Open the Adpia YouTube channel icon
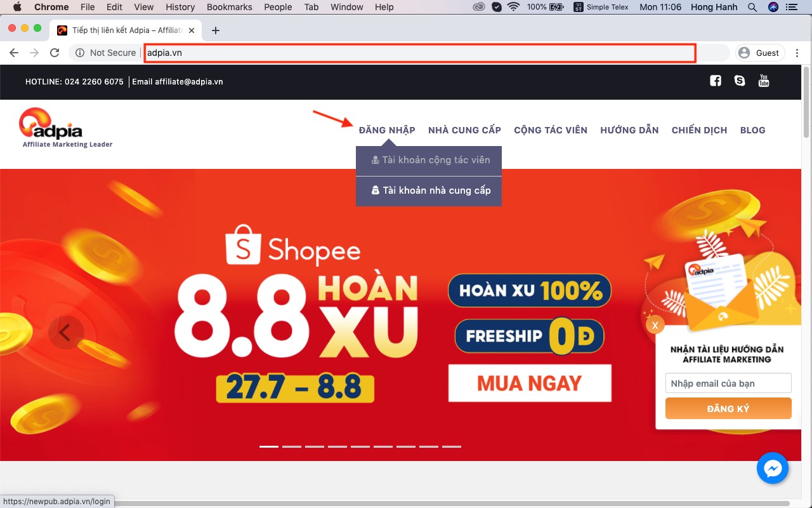Image resolution: width=812 pixels, height=508 pixels. (764, 81)
